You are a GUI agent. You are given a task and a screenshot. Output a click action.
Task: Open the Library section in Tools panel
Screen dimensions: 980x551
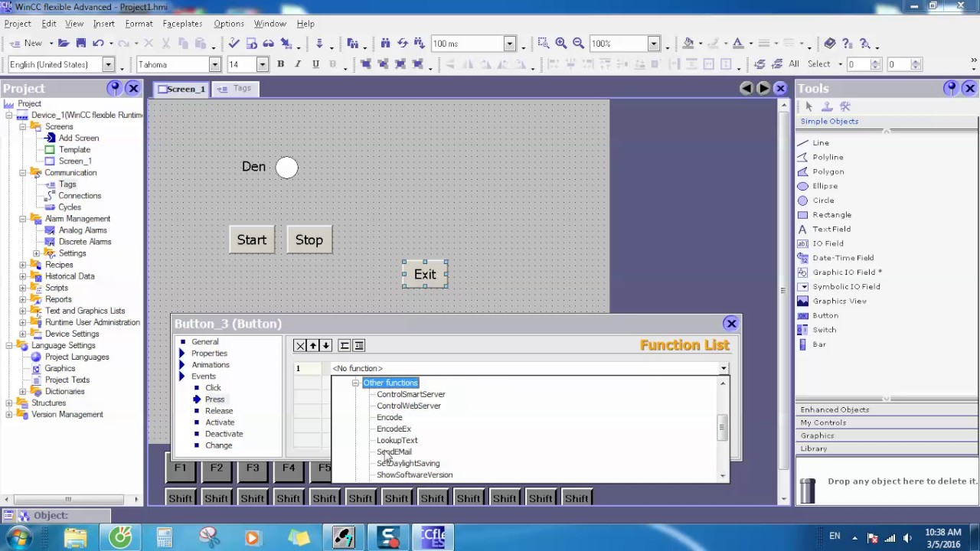887,448
